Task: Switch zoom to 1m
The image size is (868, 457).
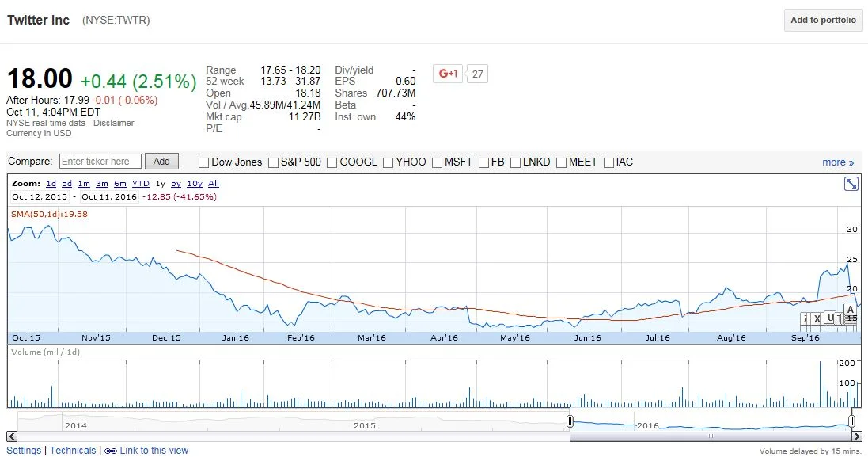Action: [84, 183]
